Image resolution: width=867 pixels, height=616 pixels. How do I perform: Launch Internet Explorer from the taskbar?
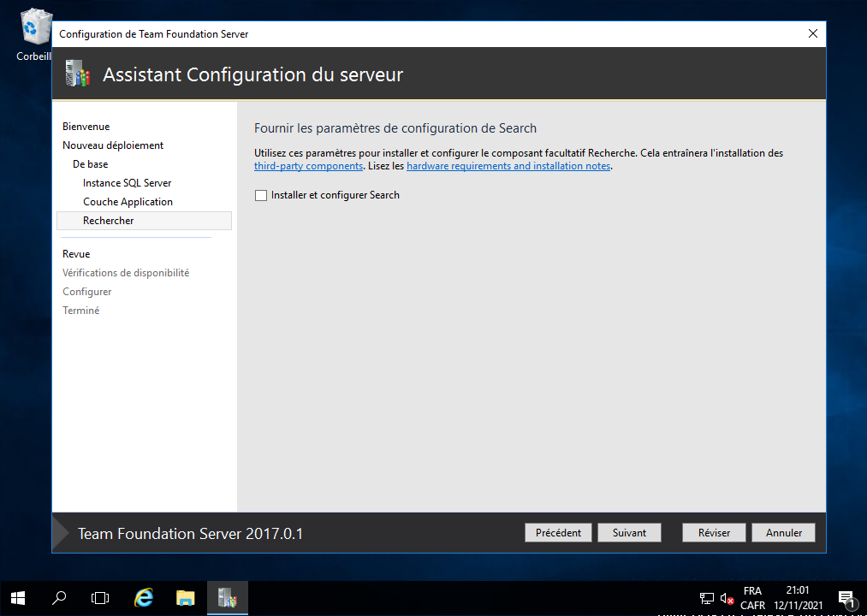(144, 598)
